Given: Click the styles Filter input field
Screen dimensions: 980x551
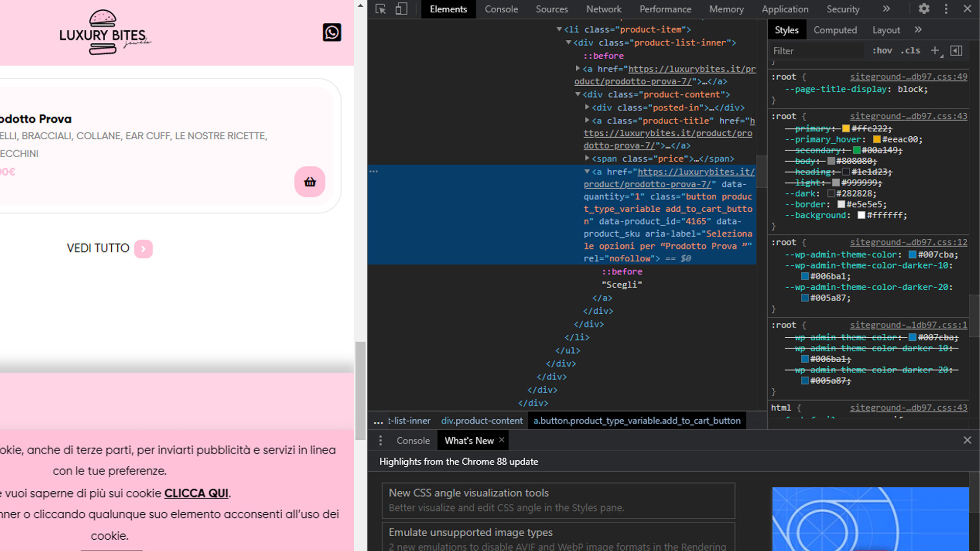Looking at the screenshot, I should coord(817,51).
